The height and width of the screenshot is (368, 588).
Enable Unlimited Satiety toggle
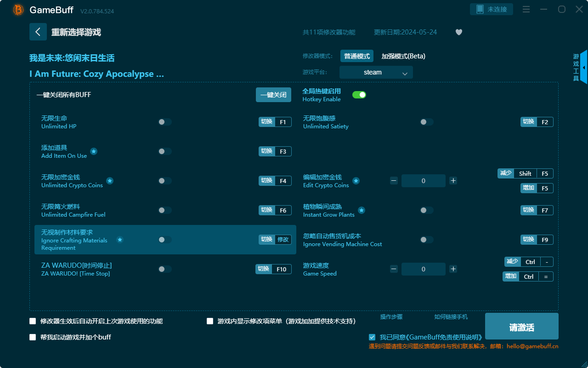[427, 122]
